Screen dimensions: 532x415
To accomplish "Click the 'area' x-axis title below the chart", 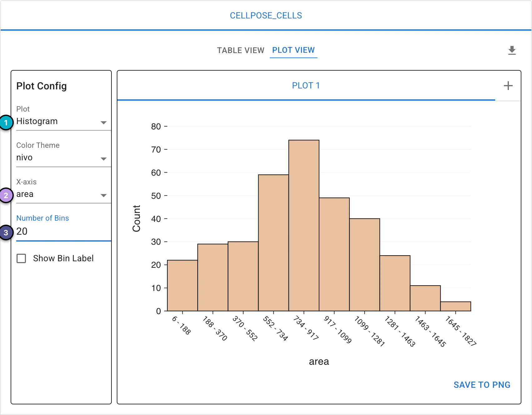I will coord(319,362).
